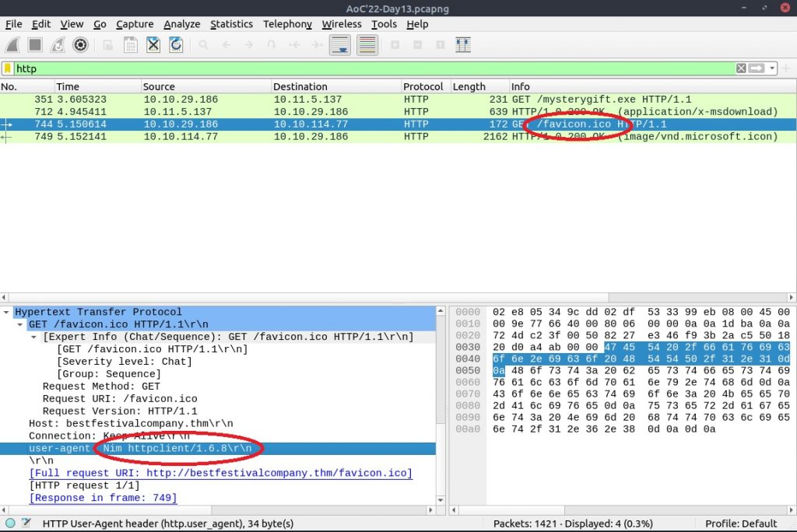This screenshot has width=797, height=532.
Task: Open expert information from status bar circle
Action: [x=10, y=523]
